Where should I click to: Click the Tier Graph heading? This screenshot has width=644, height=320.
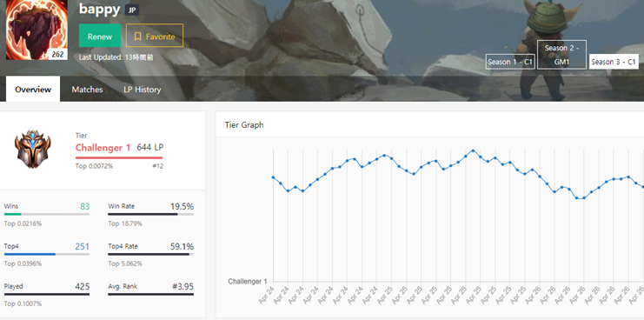click(244, 125)
